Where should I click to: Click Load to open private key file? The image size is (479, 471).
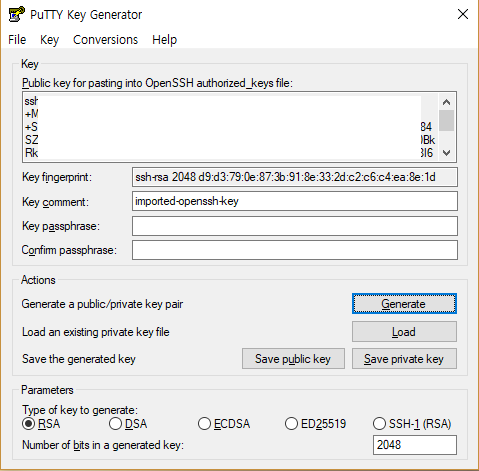pyautogui.click(x=404, y=332)
